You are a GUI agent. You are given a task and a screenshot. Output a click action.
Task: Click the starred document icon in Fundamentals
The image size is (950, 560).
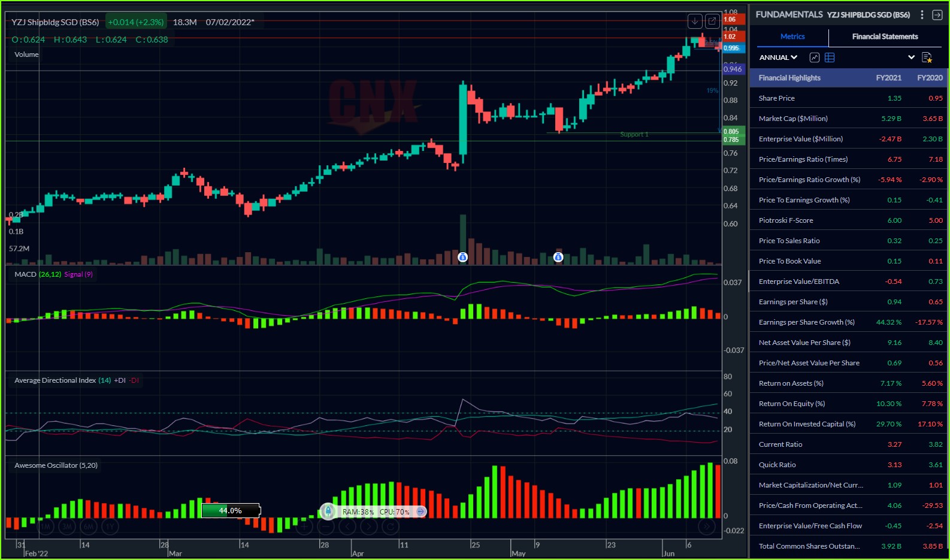point(927,57)
